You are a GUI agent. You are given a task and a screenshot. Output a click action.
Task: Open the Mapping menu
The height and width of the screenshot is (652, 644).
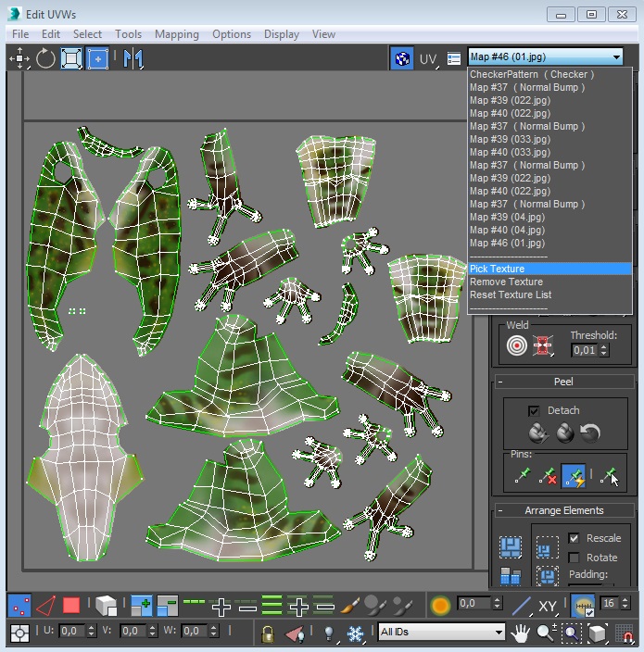176,34
